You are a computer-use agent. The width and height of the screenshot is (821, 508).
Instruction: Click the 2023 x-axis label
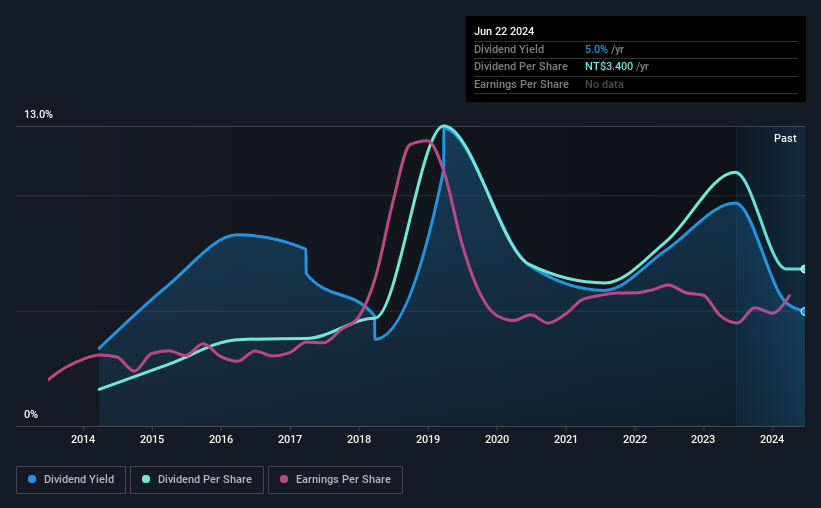click(703, 439)
